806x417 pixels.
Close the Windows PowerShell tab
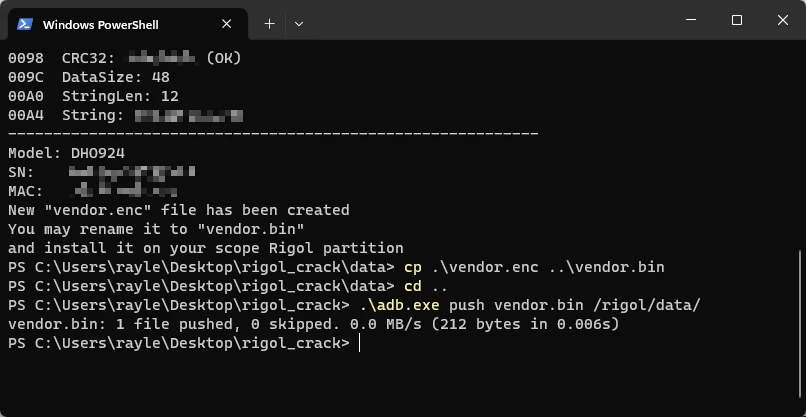[x=227, y=24]
